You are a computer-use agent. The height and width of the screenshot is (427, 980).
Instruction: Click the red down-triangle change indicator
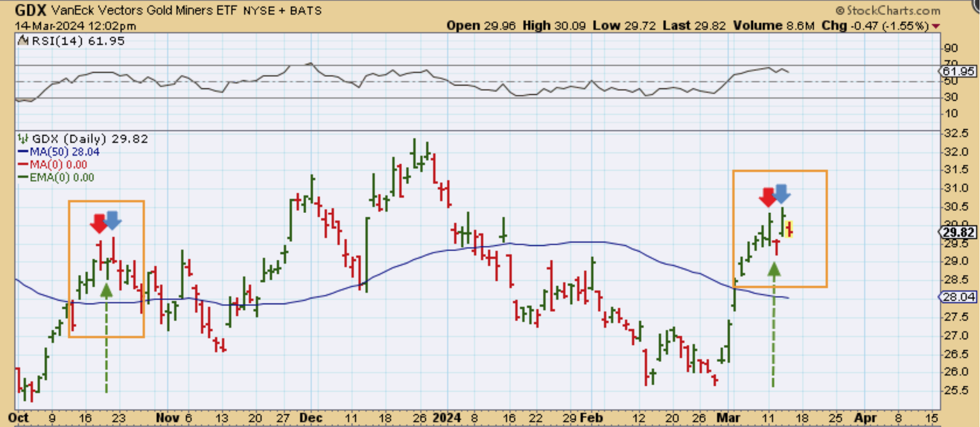936,26
